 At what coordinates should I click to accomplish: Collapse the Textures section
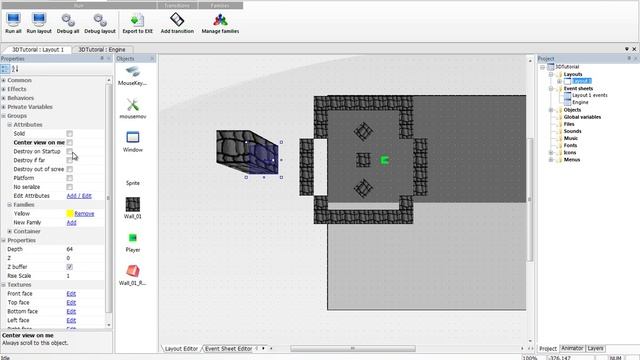4,285
